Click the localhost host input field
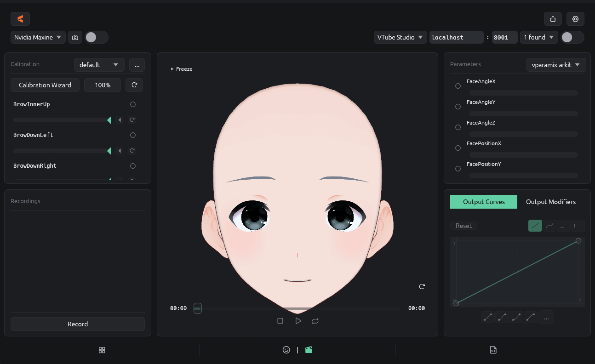Screen dimensions: 595x364 (456, 37)
